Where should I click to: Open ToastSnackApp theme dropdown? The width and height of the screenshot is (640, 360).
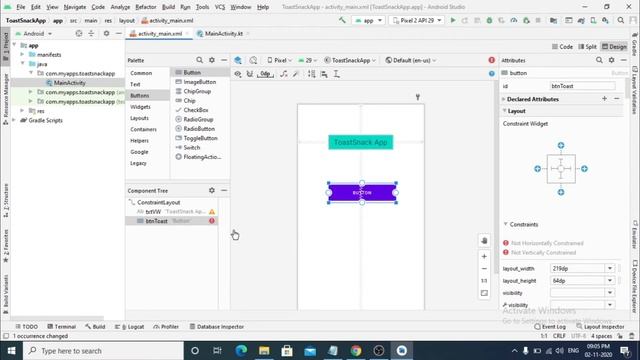[350, 60]
